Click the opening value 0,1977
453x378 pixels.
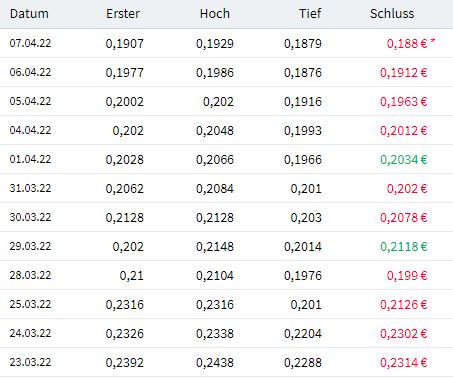[125, 73]
